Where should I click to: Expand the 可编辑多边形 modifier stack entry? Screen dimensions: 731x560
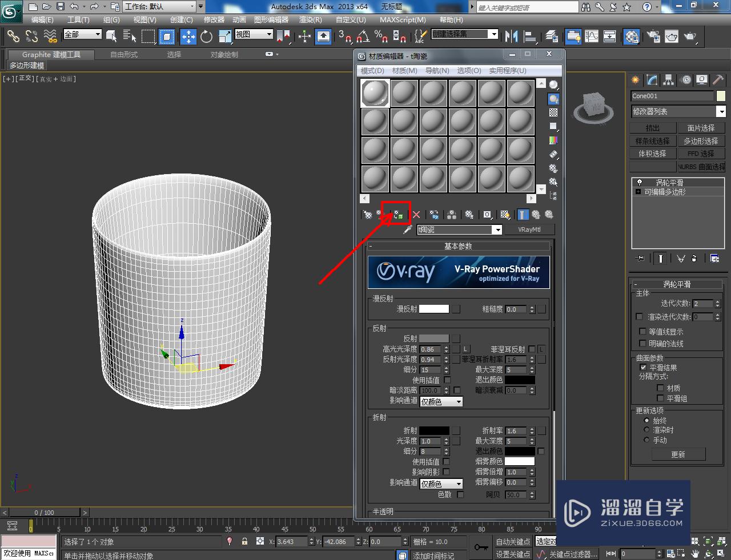click(638, 192)
